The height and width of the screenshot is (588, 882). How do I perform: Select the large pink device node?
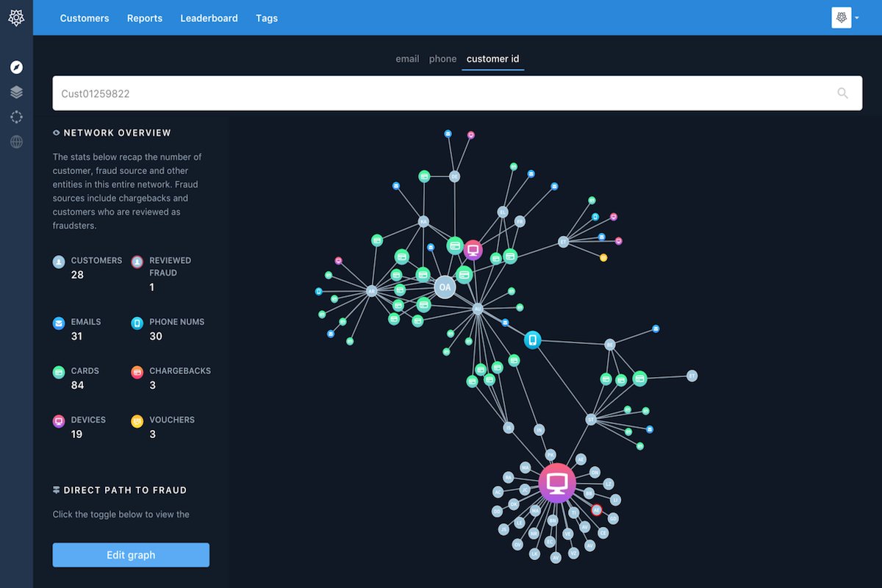(x=557, y=483)
